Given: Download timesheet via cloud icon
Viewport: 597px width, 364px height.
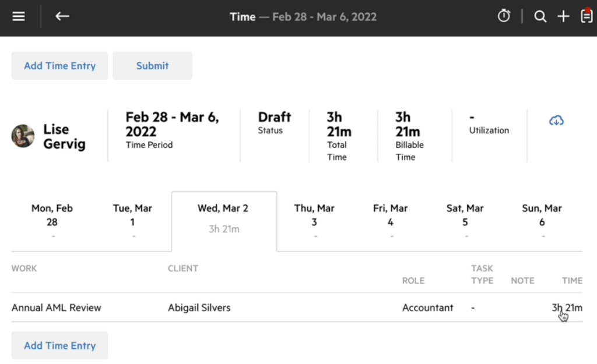Looking at the screenshot, I should (x=556, y=121).
